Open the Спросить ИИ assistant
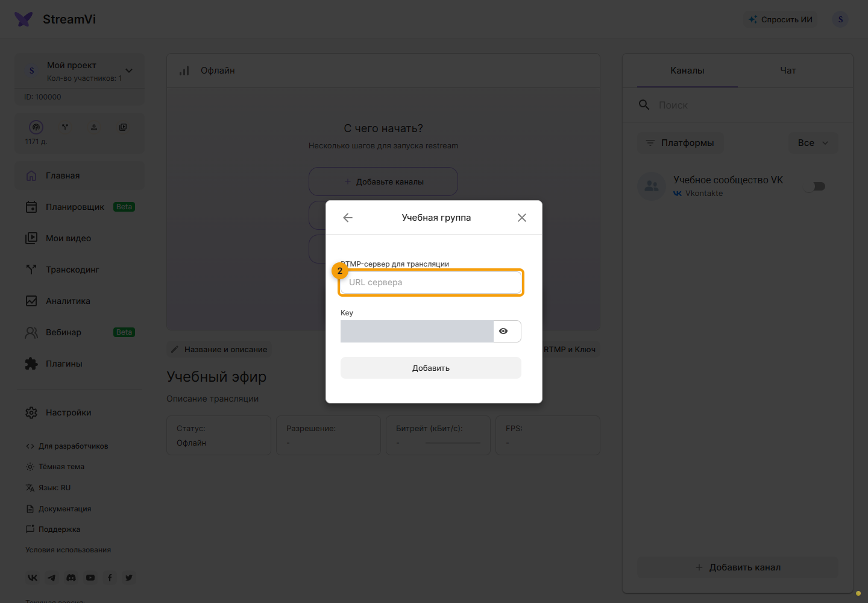Image resolution: width=868 pixels, height=603 pixels. (781, 19)
